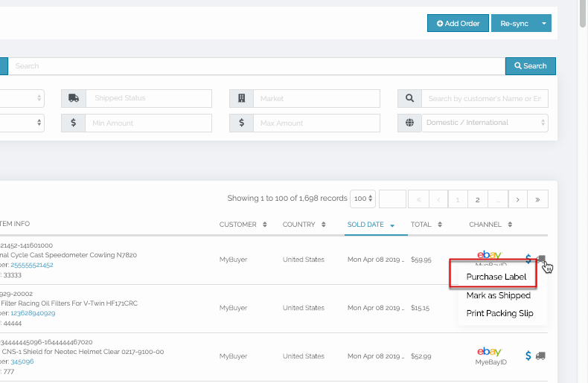The height and width of the screenshot is (383, 588).
Task: Open the records per page 100 dropdown
Action: pos(362,199)
